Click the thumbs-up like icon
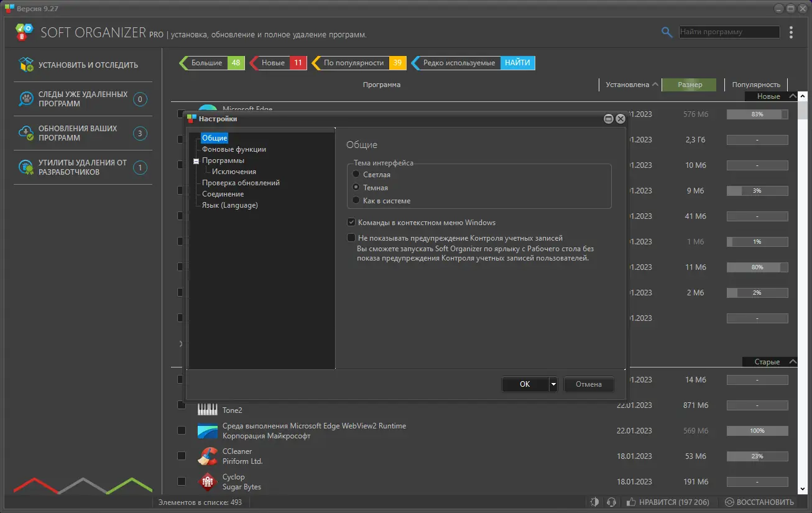812x513 pixels. 631,502
